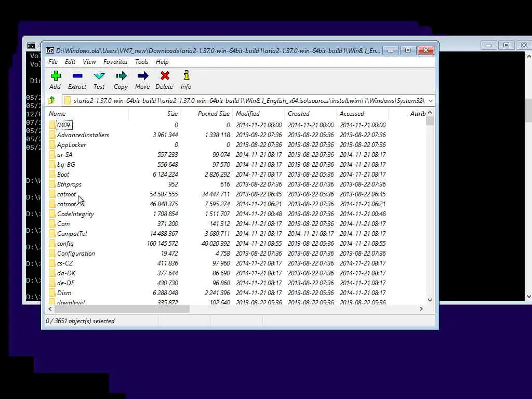Open the Edit menu

70,62
